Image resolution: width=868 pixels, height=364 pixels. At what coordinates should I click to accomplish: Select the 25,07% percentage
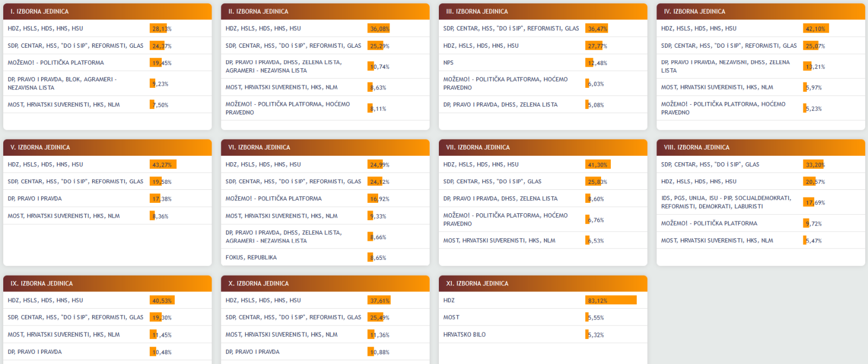click(x=815, y=46)
